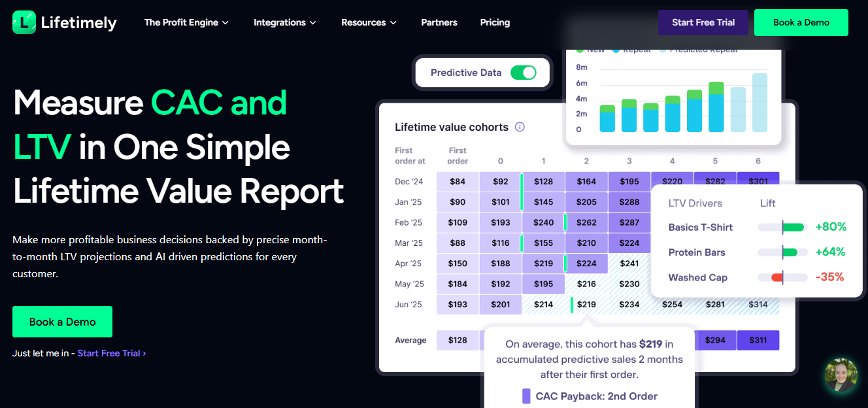Click the +80% lift value
This screenshot has height=408, width=868.
831,228
